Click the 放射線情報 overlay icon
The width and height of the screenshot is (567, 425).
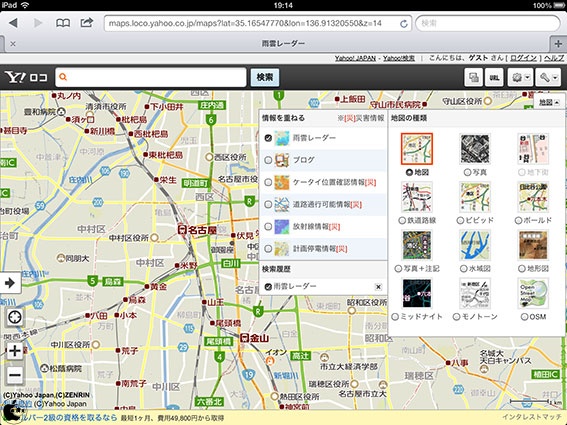[x=281, y=227]
